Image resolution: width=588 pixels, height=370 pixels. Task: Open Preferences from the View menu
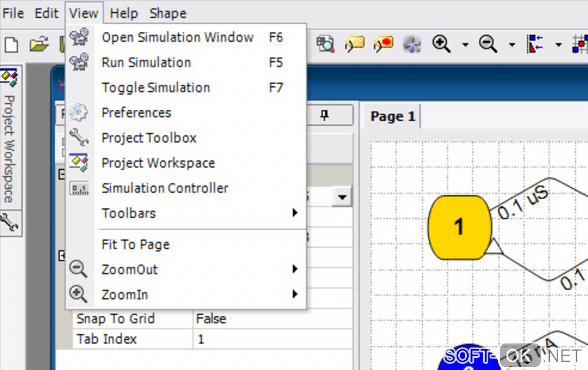(x=186, y=113)
